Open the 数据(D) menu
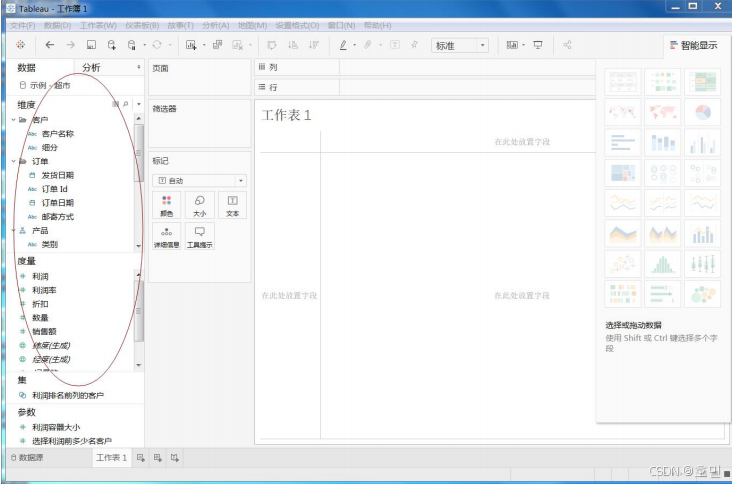 (57, 25)
